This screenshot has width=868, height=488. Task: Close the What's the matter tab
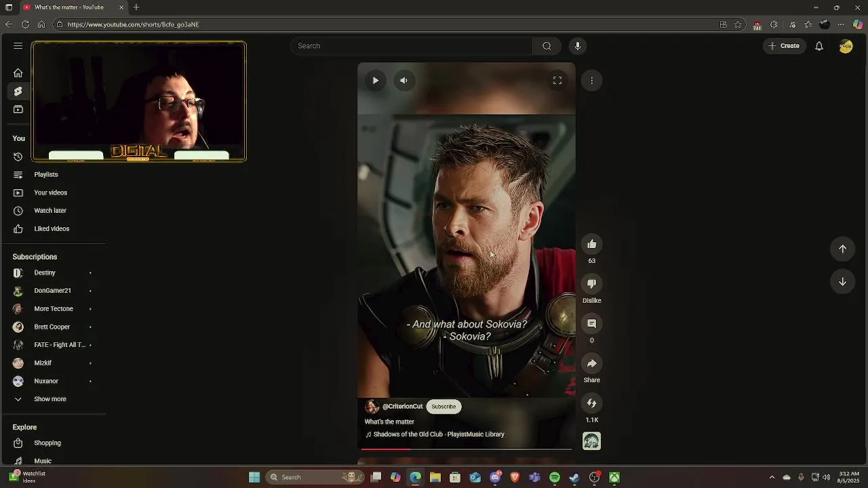point(121,7)
